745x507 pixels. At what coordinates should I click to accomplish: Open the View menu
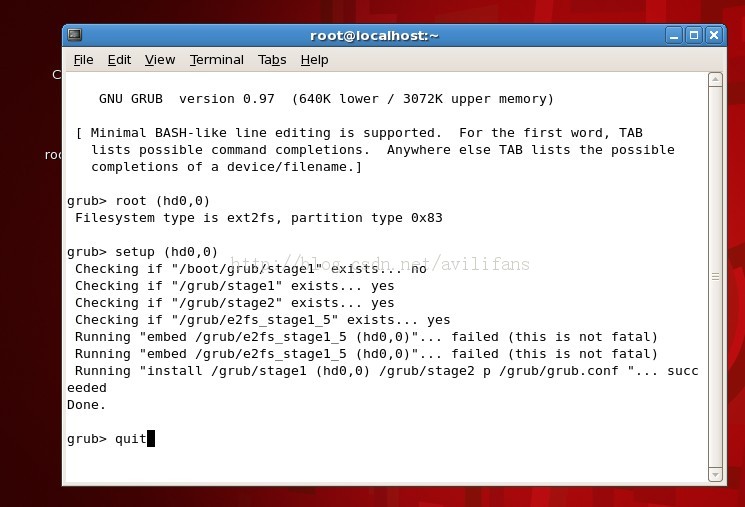160,60
